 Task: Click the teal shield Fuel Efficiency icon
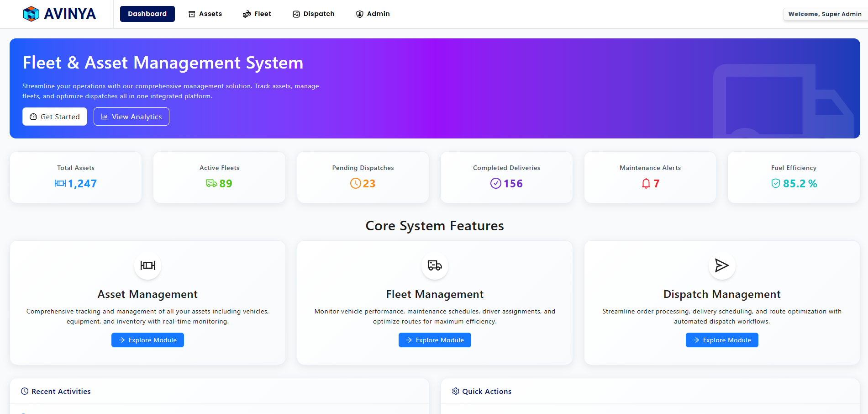775,184
